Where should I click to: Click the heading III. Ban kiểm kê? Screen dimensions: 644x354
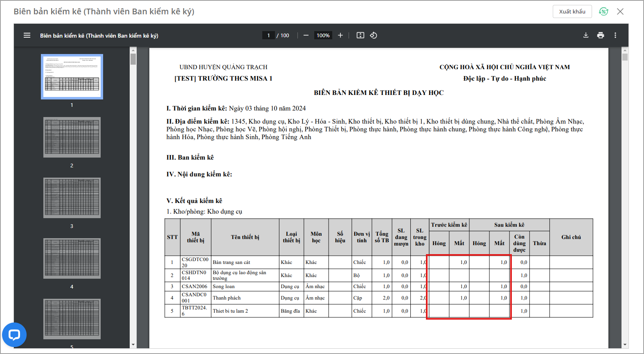(190, 158)
